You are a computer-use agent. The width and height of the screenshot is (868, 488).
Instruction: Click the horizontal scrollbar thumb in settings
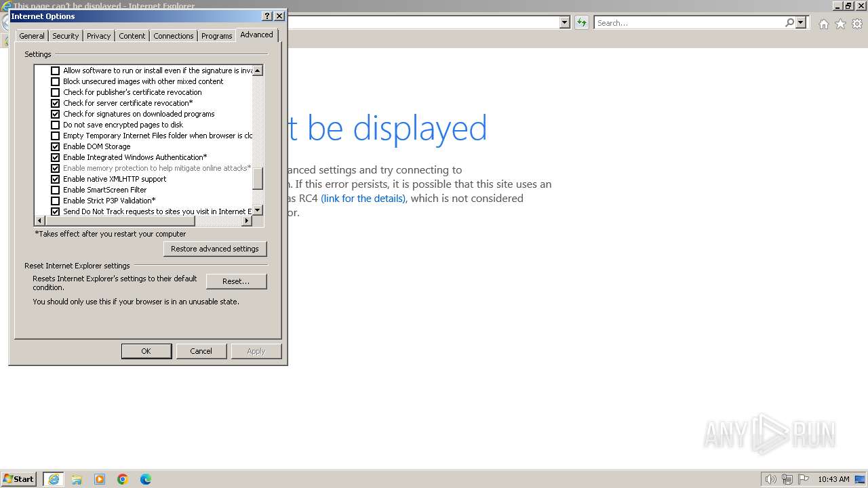pyautogui.click(x=120, y=221)
